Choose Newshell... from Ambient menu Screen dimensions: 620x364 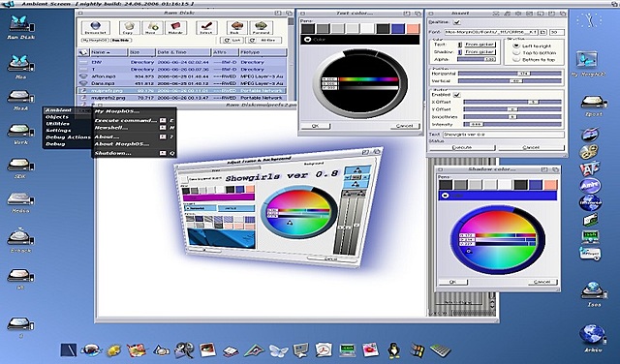tap(135, 128)
